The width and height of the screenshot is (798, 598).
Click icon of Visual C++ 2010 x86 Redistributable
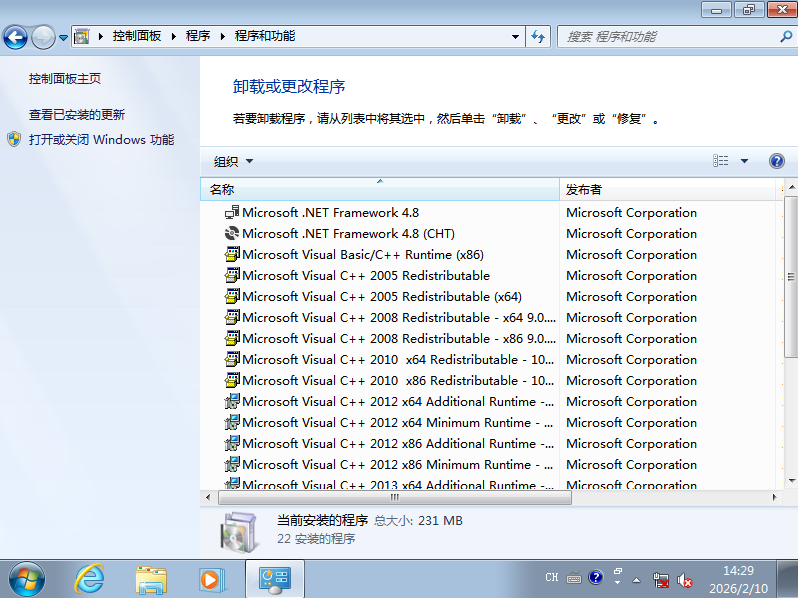[232, 380]
